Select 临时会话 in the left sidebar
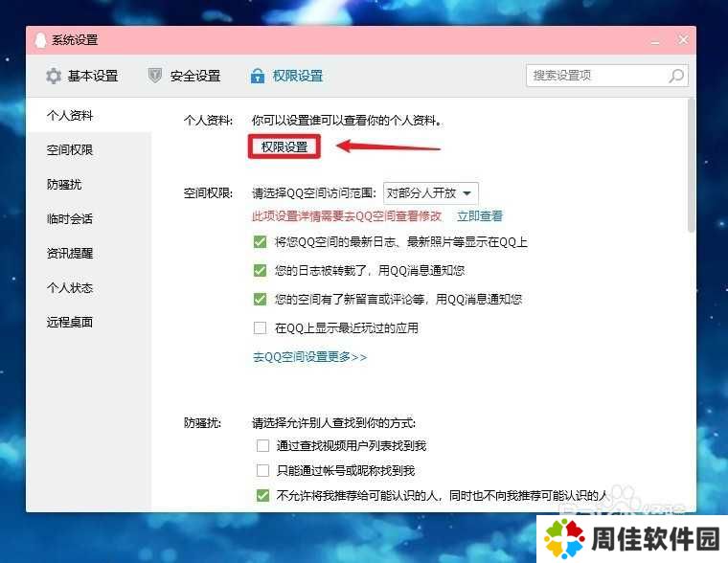 tap(70, 218)
